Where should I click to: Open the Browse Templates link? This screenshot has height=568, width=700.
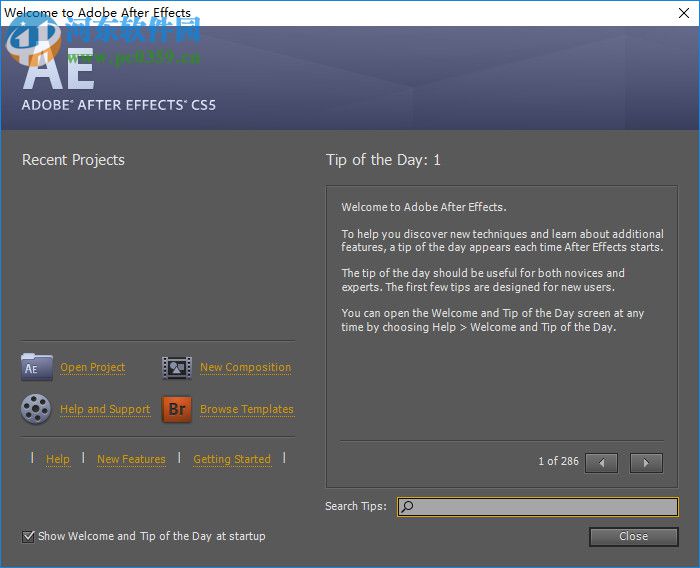tap(247, 409)
